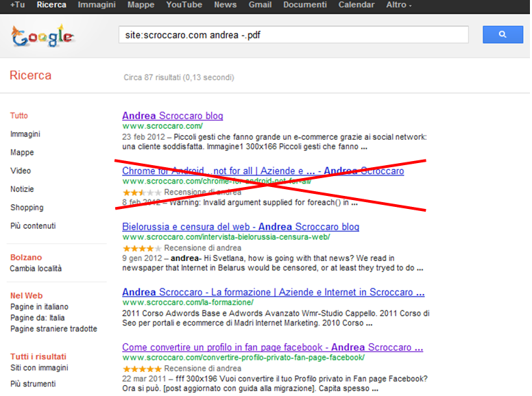Open +Tu in the top bar
Viewport: 532px width, 396px height.
pyautogui.click(x=17, y=5)
